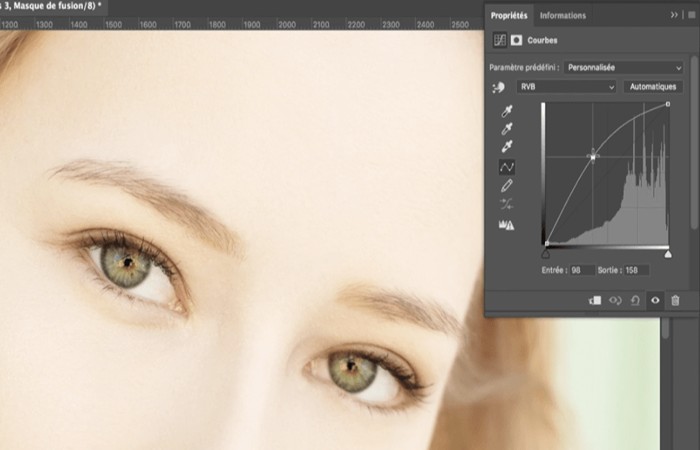Select the top-right curve endpoint

click(x=668, y=104)
